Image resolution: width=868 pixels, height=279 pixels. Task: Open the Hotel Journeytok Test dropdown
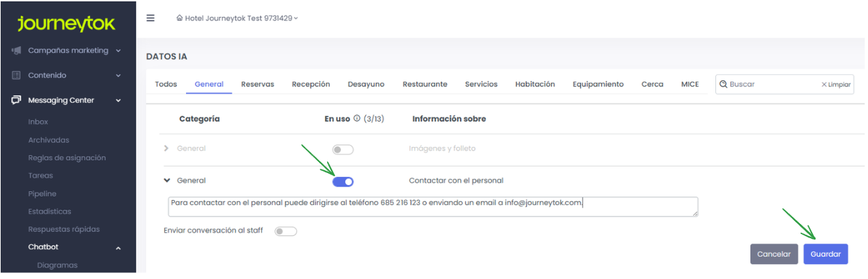(238, 18)
